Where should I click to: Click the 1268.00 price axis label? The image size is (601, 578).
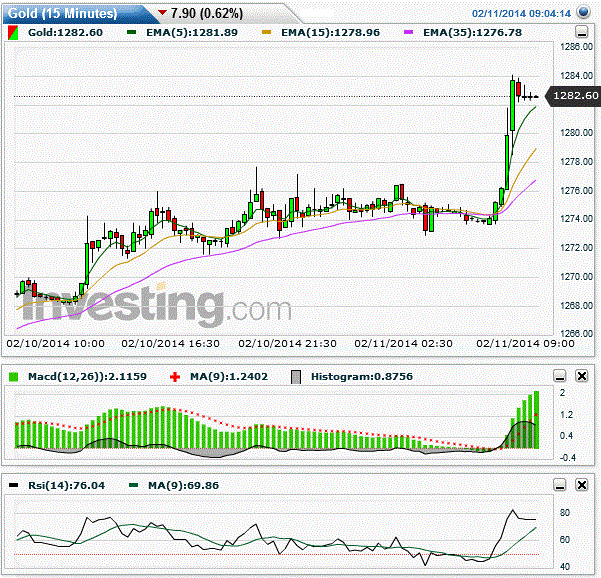576,305
